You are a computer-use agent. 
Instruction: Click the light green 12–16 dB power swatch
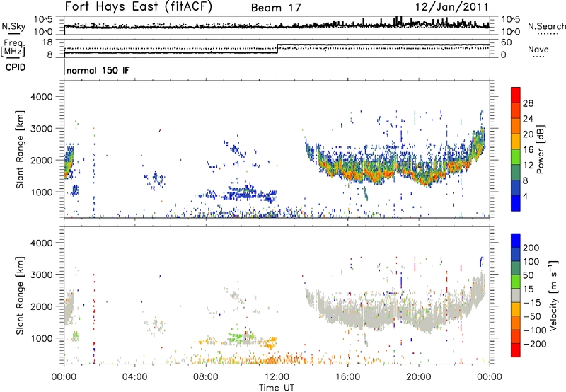click(x=516, y=156)
